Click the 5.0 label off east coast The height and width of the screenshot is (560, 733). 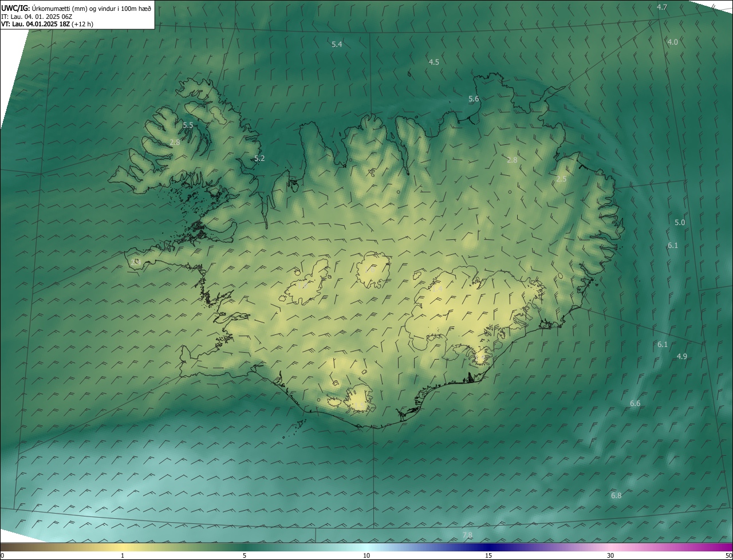(680, 222)
